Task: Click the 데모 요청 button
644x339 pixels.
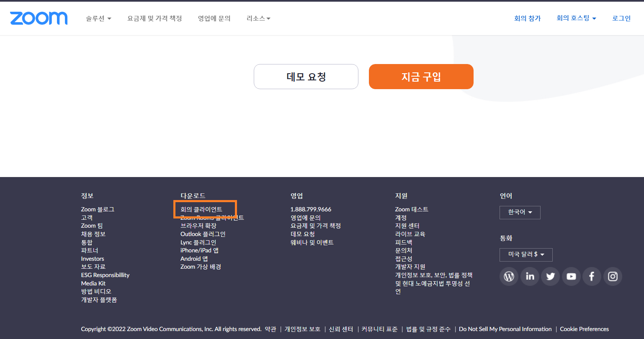Action: [306, 77]
